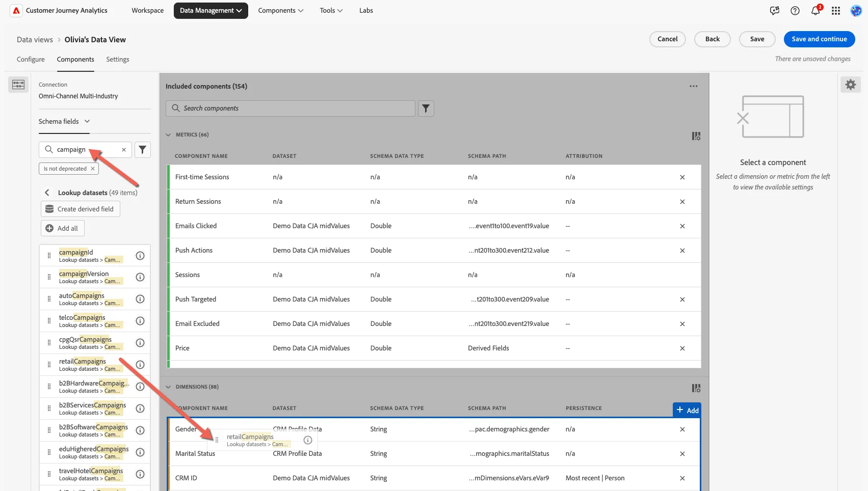Image resolution: width=868 pixels, height=491 pixels.
Task: Click the Add all button
Action: (x=63, y=228)
